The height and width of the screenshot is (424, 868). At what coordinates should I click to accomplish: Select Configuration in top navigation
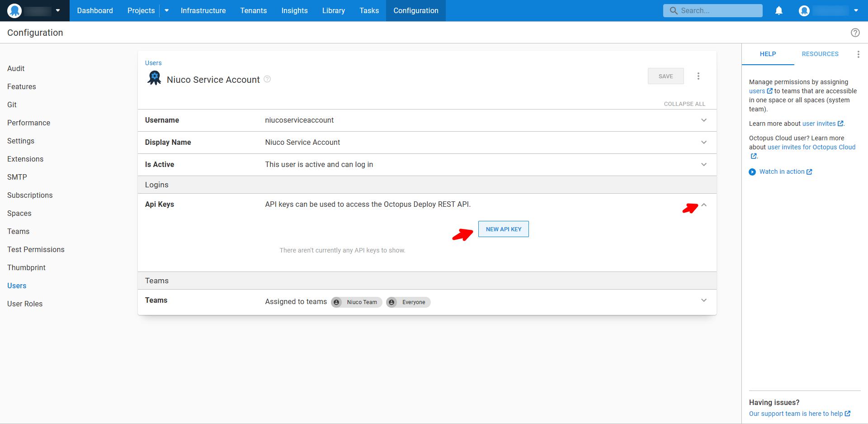(416, 10)
